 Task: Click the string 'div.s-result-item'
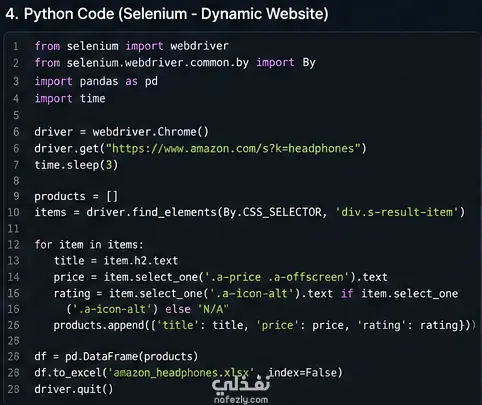(397, 212)
